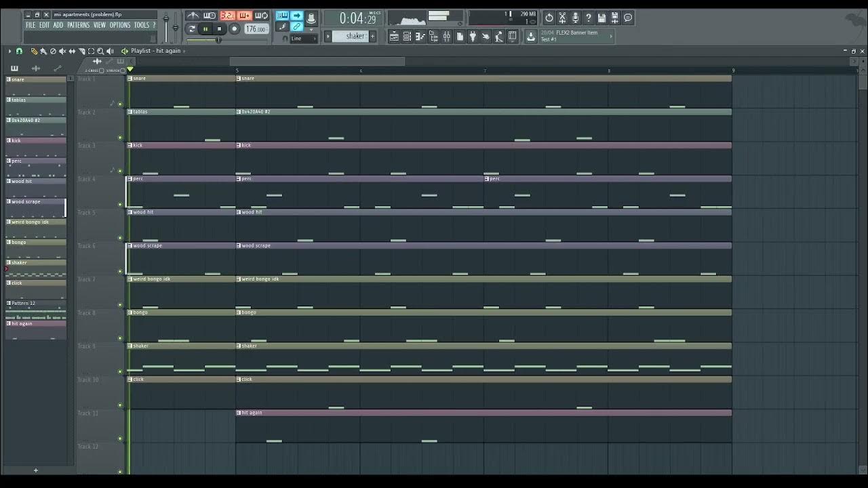
Task: Select the Slip tool in Playlist
Action: click(x=72, y=51)
